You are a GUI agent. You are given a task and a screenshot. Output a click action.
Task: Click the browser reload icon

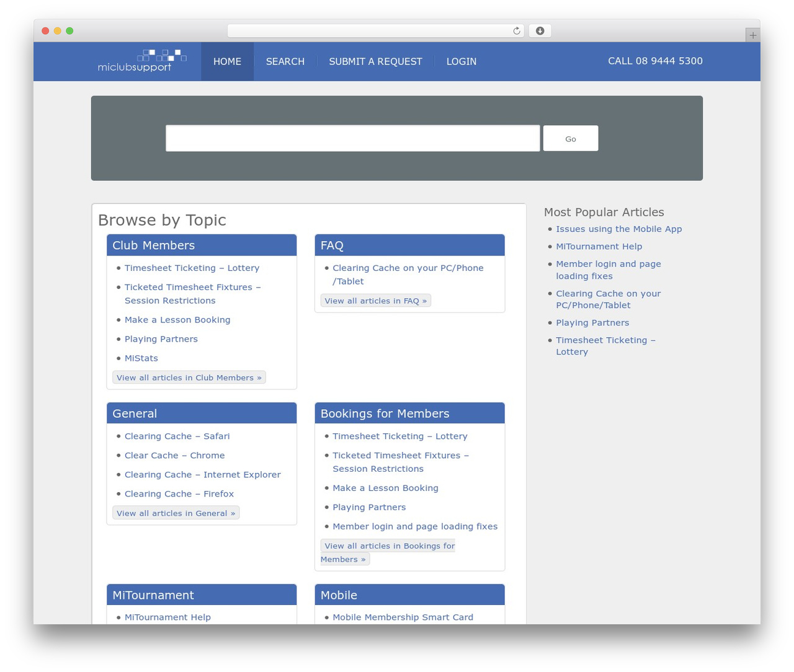517,31
